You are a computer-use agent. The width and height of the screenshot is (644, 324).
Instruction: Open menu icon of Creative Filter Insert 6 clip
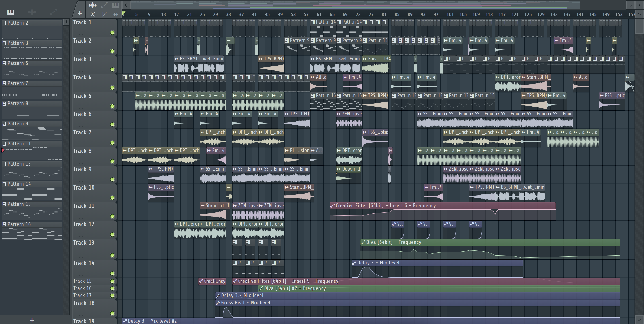pos(333,205)
